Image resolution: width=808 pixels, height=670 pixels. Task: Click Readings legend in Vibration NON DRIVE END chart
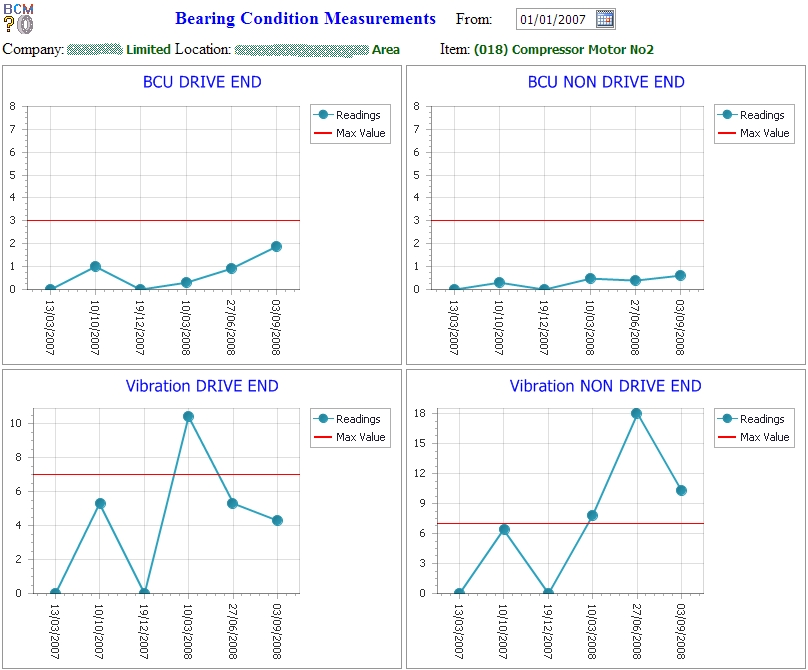pyautogui.click(x=751, y=419)
